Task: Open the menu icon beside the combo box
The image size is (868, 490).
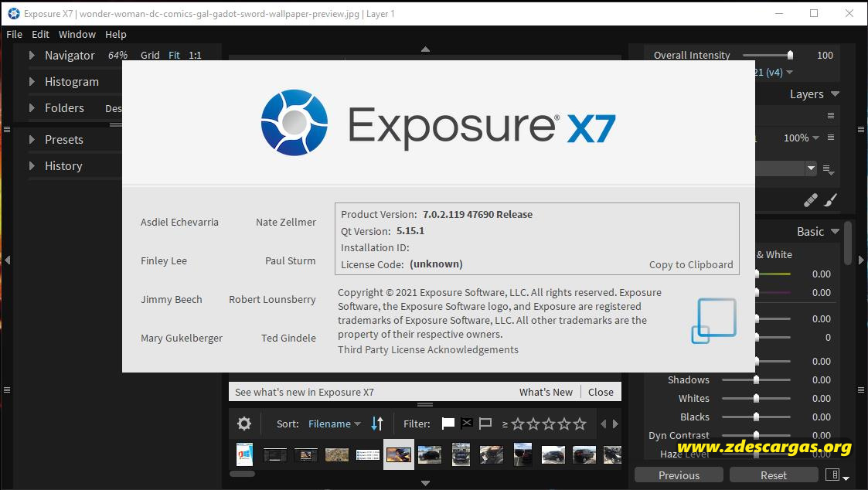Action: [x=829, y=169]
